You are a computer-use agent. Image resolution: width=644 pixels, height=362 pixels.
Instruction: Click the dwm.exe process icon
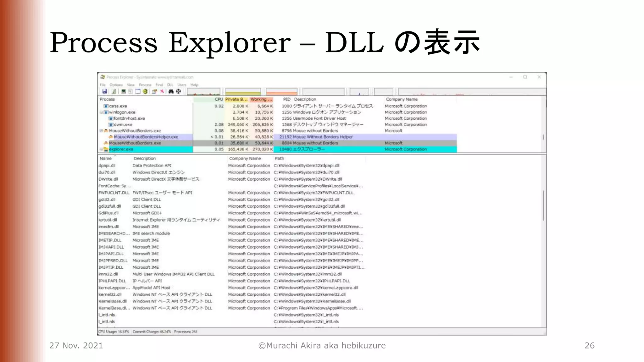pos(111,125)
